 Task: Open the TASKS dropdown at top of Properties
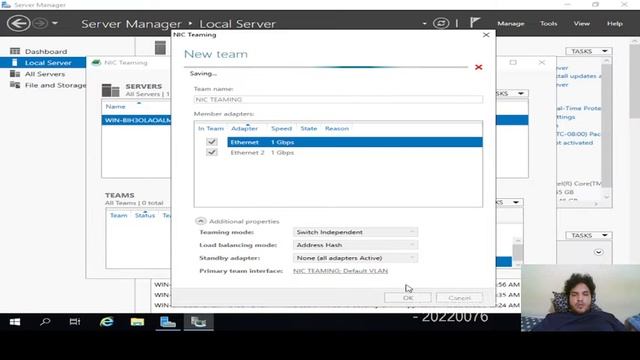pyautogui.click(x=589, y=51)
